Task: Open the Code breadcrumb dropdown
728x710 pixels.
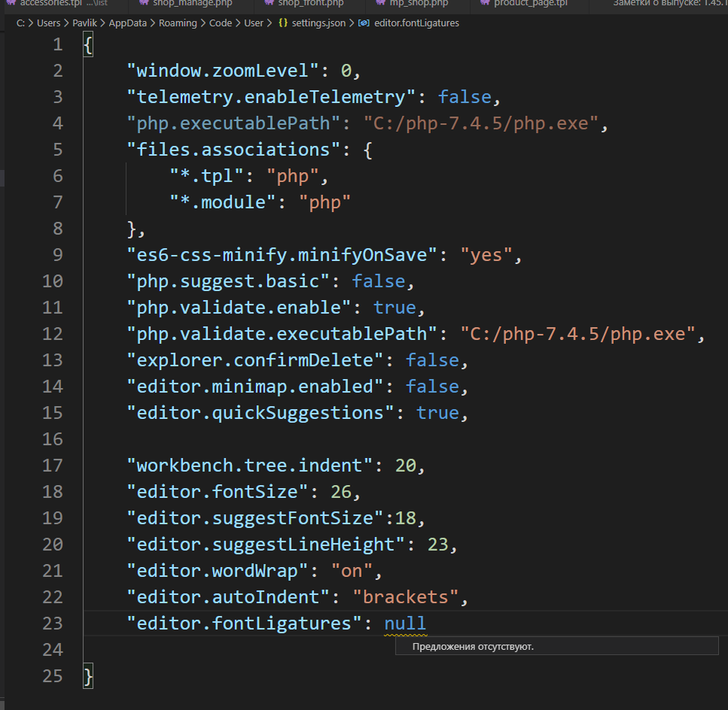Action: coord(220,23)
